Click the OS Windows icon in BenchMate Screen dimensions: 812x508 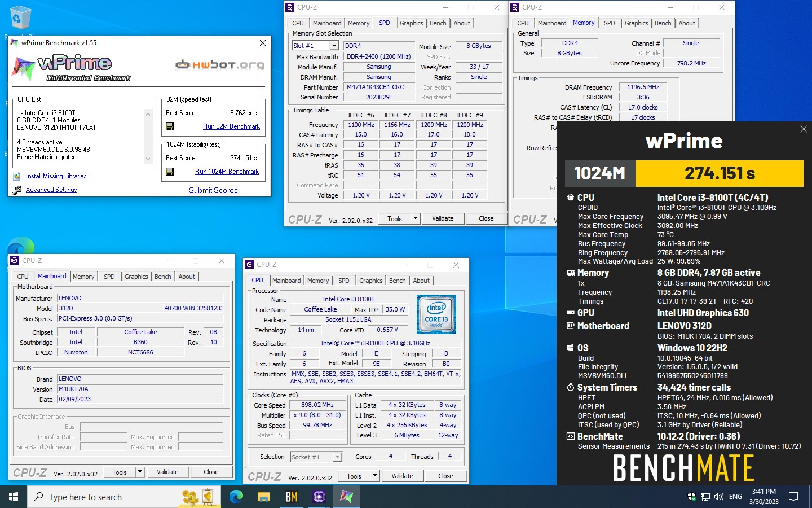(571, 348)
